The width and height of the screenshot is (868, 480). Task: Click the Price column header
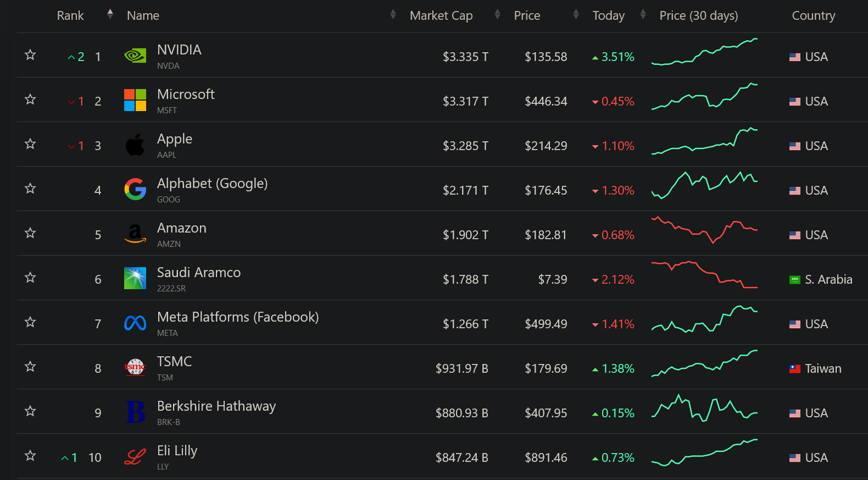(x=527, y=15)
